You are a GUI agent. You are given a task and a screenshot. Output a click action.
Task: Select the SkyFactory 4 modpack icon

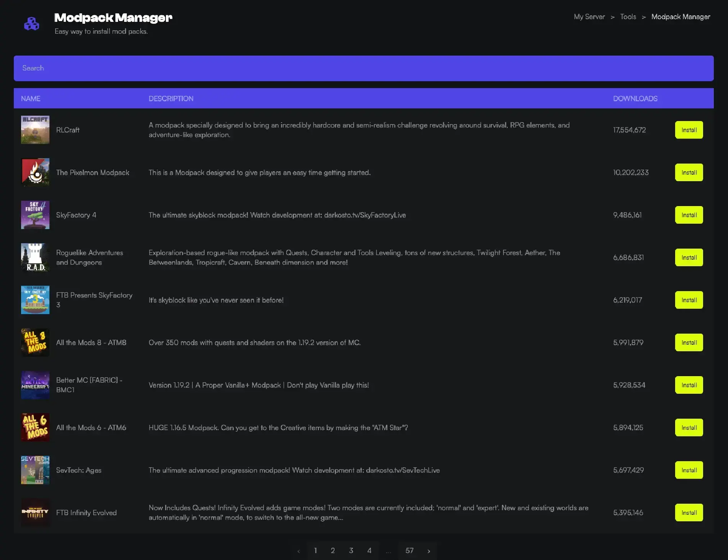point(35,215)
